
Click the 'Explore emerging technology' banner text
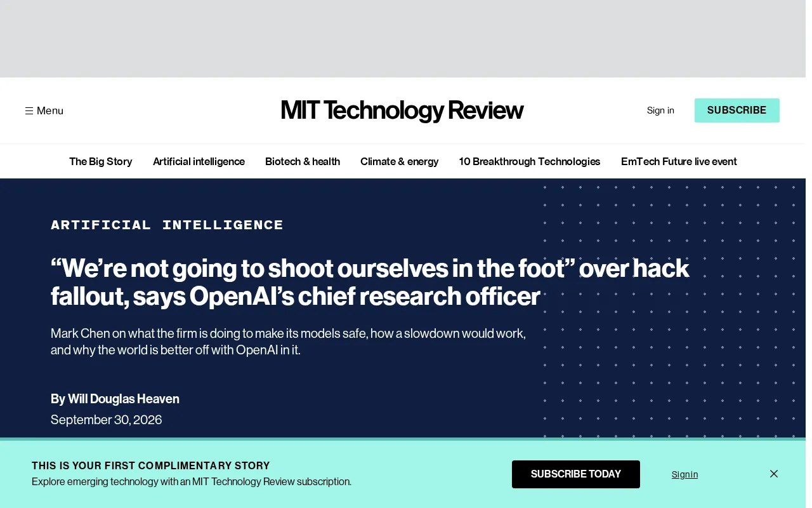(192, 481)
